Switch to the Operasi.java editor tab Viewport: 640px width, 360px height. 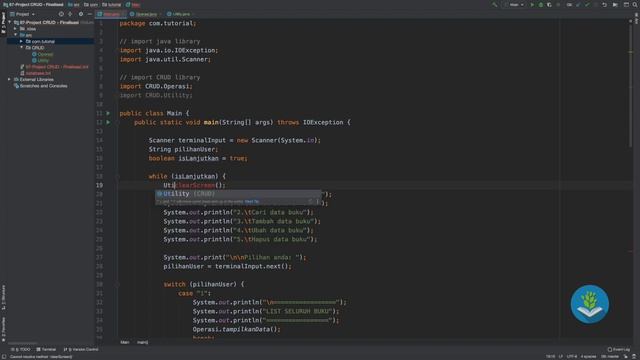(145, 14)
